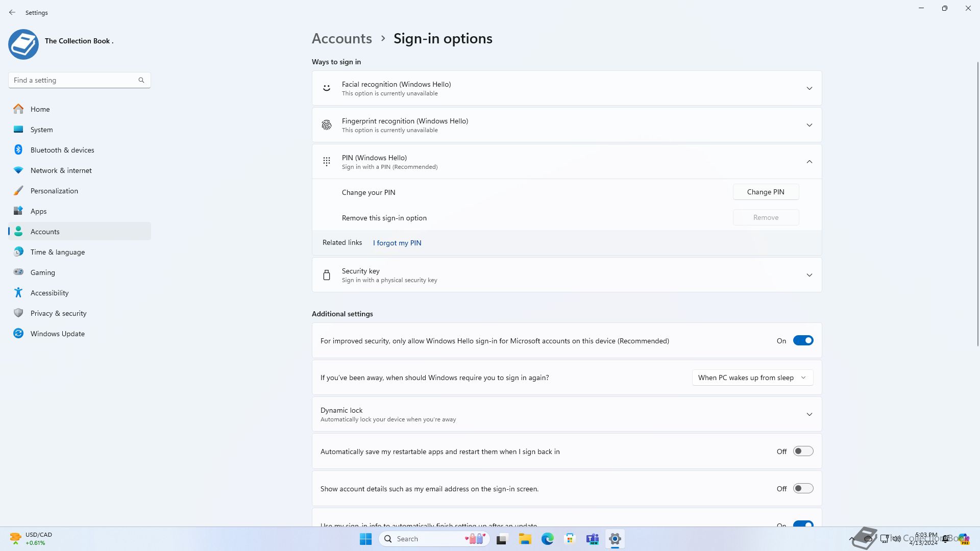
Task: Collapse the PIN (Windows Hello) section
Action: click(809, 162)
